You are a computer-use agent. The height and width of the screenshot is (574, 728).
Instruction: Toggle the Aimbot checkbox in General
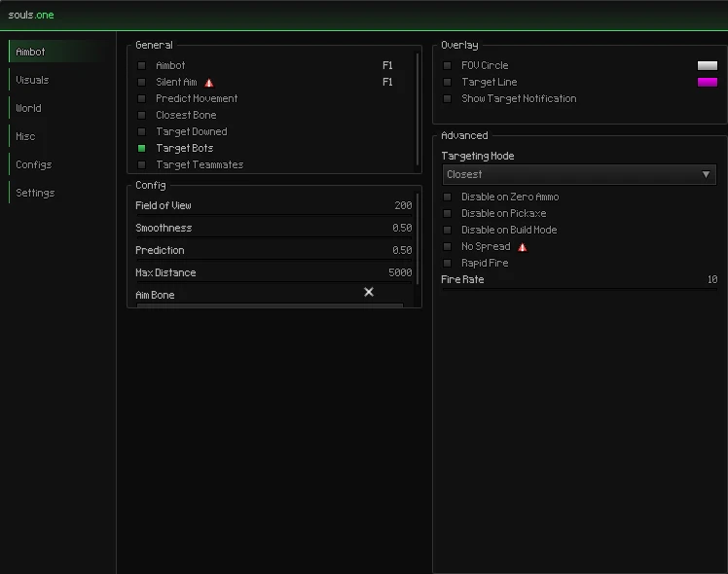141,65
